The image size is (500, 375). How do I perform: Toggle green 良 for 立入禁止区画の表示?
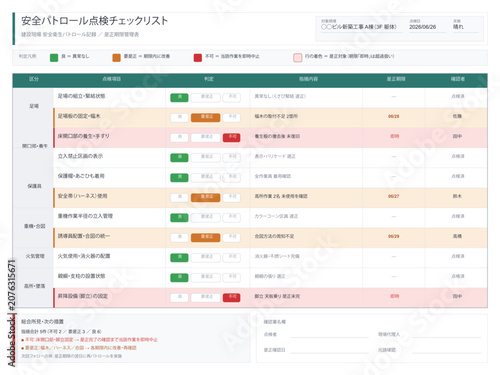click(179, 157)
